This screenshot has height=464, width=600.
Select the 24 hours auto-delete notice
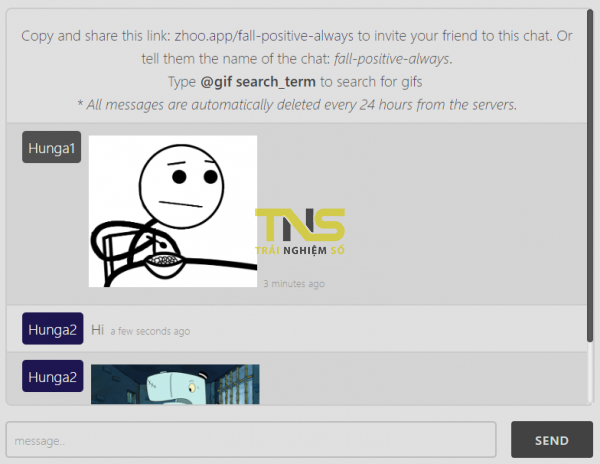pos(297,104)
